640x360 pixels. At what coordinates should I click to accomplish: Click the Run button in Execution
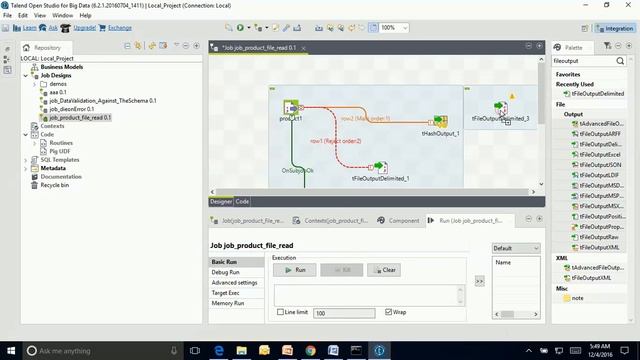[x=295, y=270]
